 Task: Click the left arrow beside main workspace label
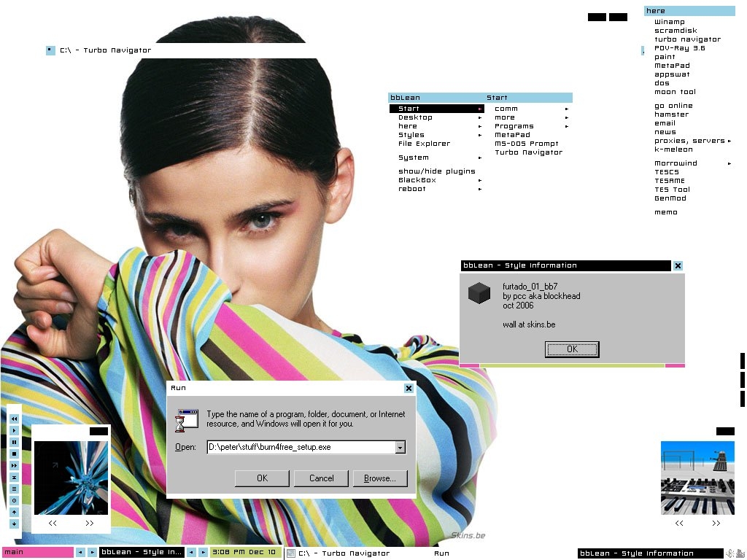click(80, 553)
